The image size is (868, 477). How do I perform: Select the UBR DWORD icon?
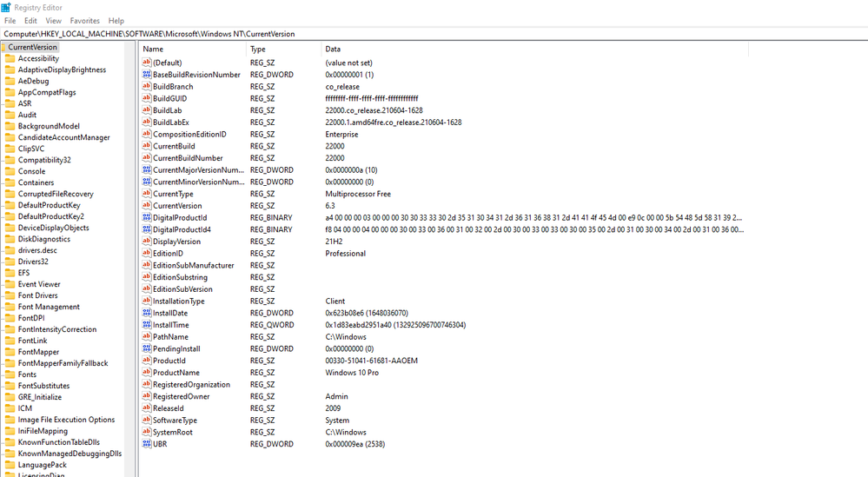(147, 444)
